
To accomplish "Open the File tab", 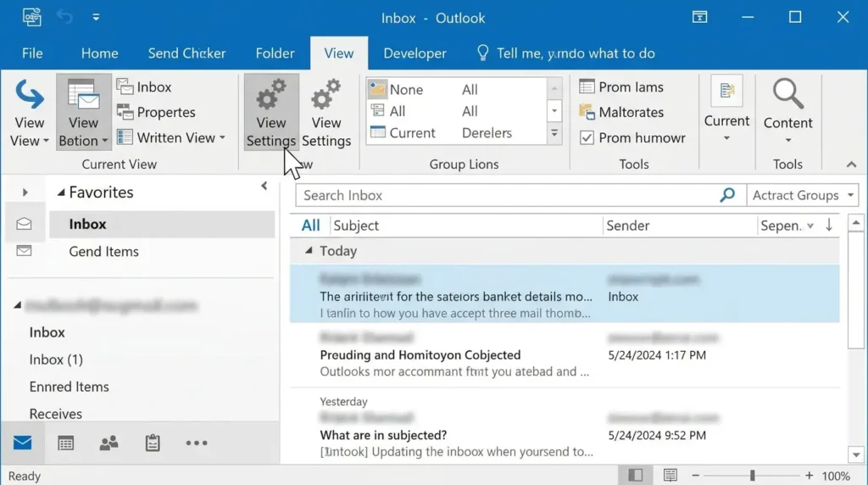I will click(32, 53).
